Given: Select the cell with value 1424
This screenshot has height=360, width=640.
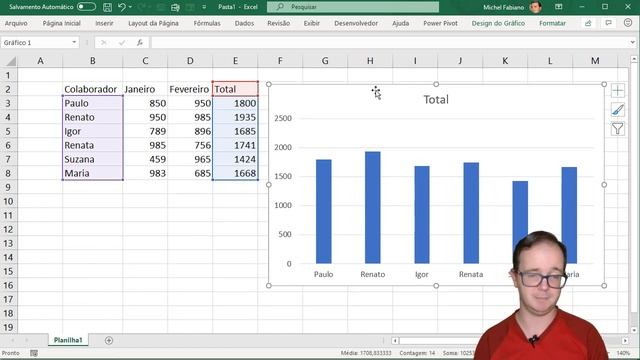Looking at the screenshot, I should coord(236,159).
